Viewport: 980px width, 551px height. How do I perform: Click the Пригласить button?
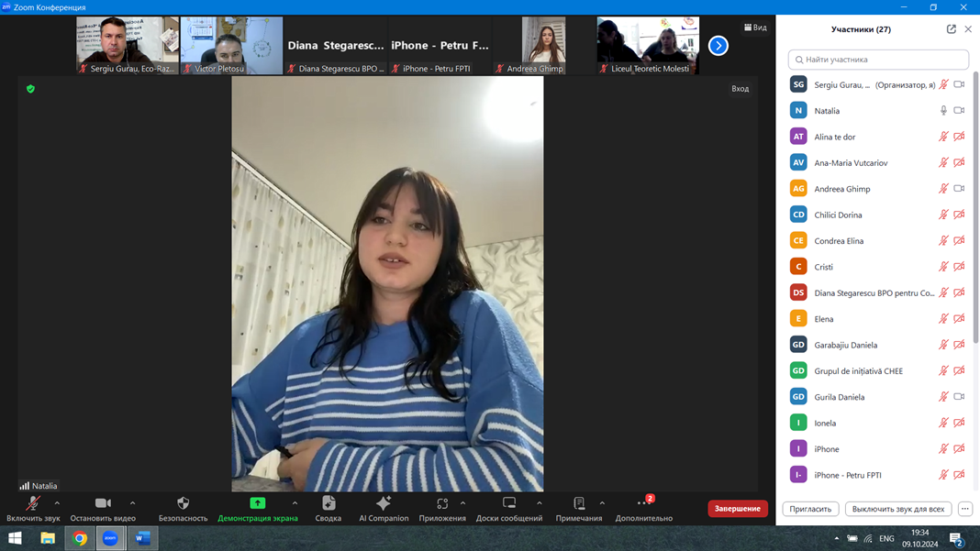click(810, 509)
